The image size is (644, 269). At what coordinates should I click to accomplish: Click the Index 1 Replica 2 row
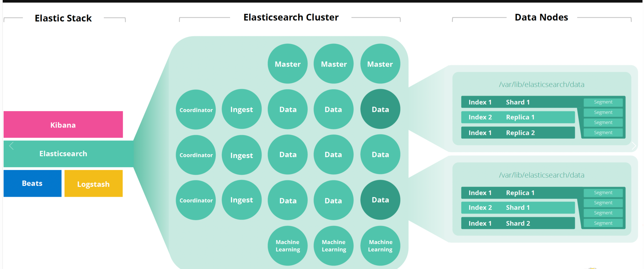[x=518, y=133]
